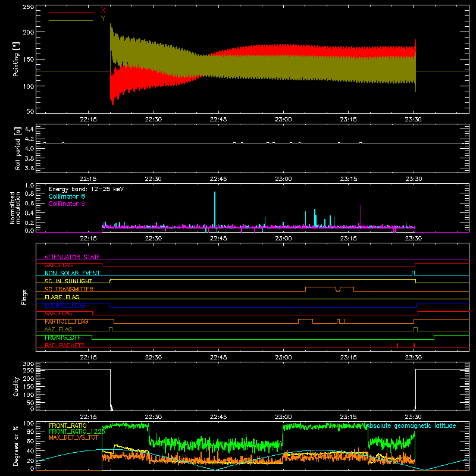The image size is (476, 476).
Task: Click the '23:30' label under the Pointing plot
Action: coord(413,120)
